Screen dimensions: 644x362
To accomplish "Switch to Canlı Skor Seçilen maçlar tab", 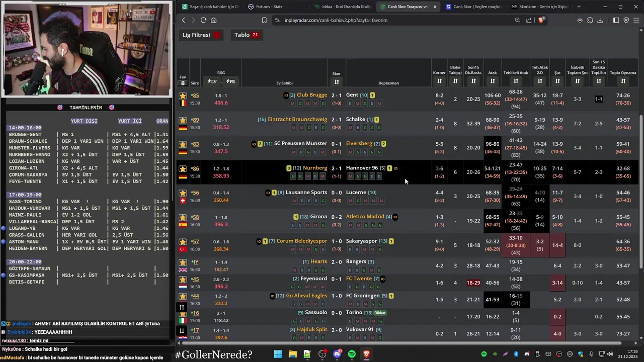I will 473,7.
